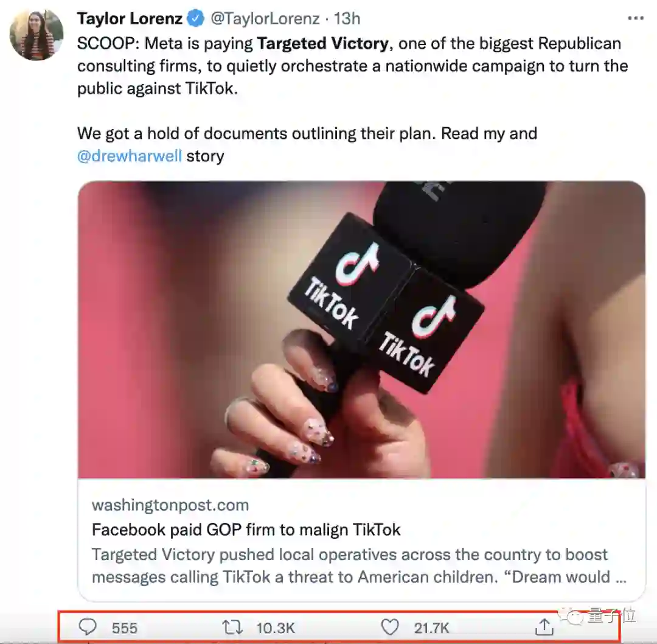The image size is (657, 644).
Task: Open Taylor Lorenz's profile avatar
Action: click(x=36, y=35)
